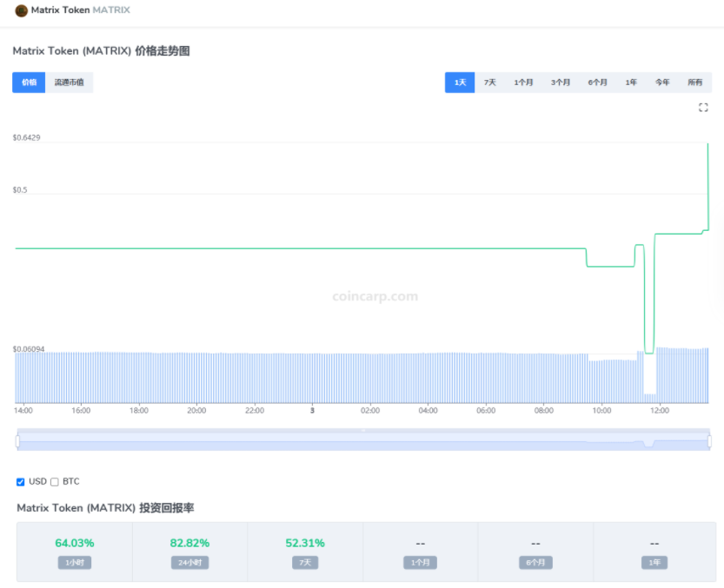This screenshot has height=588, width=724.
Task: Select the 1个月 time range
Action: pyautogui.click(x=523, y=82)
